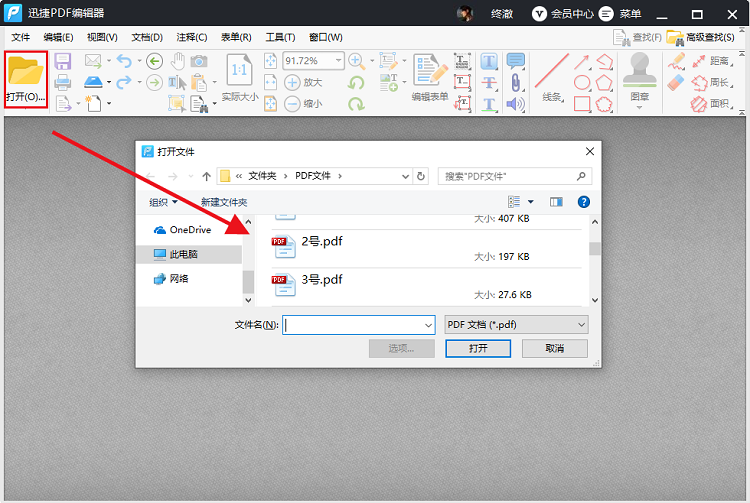Expand the address bar path dropdown arrow

tap(405, 176)
